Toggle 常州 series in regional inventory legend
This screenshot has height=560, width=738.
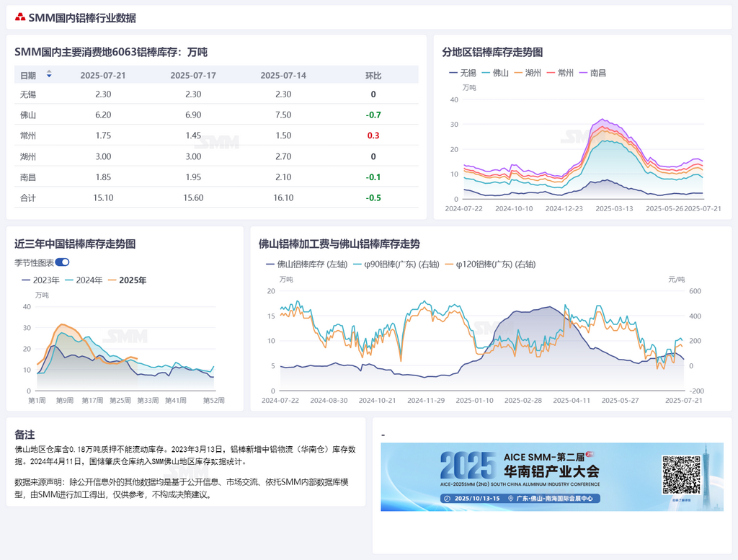point(560,73)
